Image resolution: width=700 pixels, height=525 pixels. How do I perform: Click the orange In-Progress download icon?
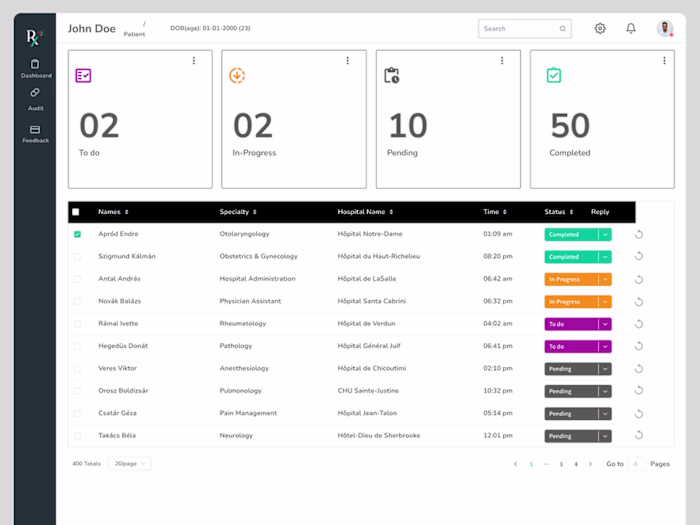pyautogui.click(x=237, y=75)
